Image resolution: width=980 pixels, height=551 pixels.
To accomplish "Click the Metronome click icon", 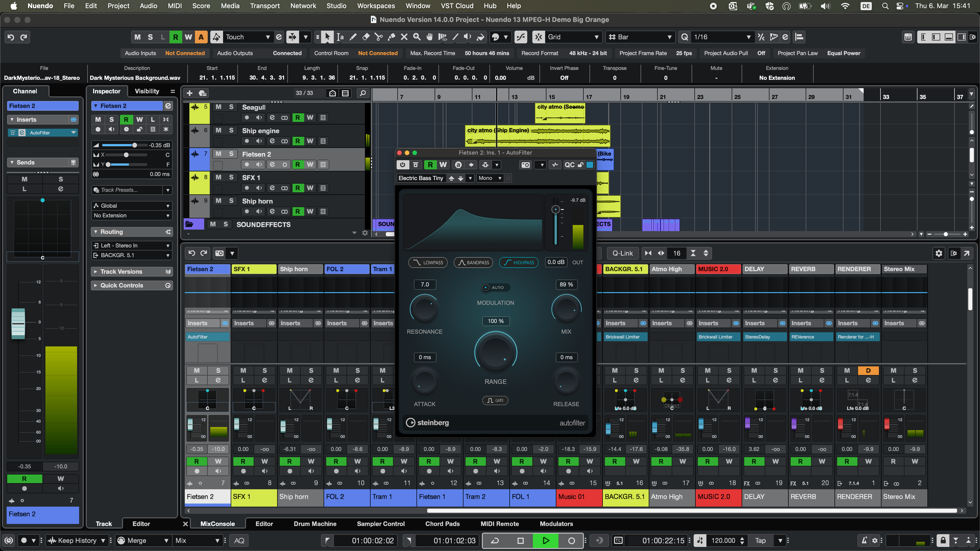I will (x=864, y=540).
